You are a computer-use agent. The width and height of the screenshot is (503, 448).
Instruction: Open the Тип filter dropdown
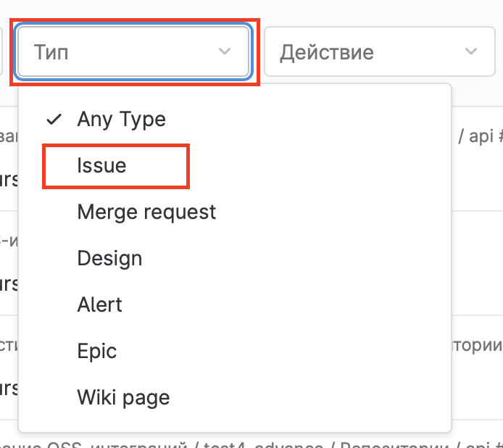coord(134,51)
